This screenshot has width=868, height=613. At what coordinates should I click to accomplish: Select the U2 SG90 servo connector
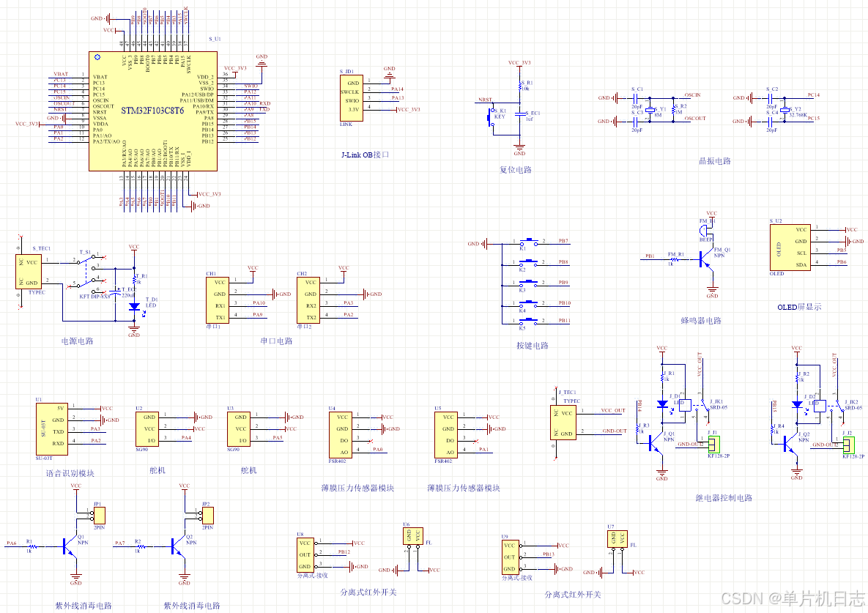pyautogui.click(x=146, y=428)
